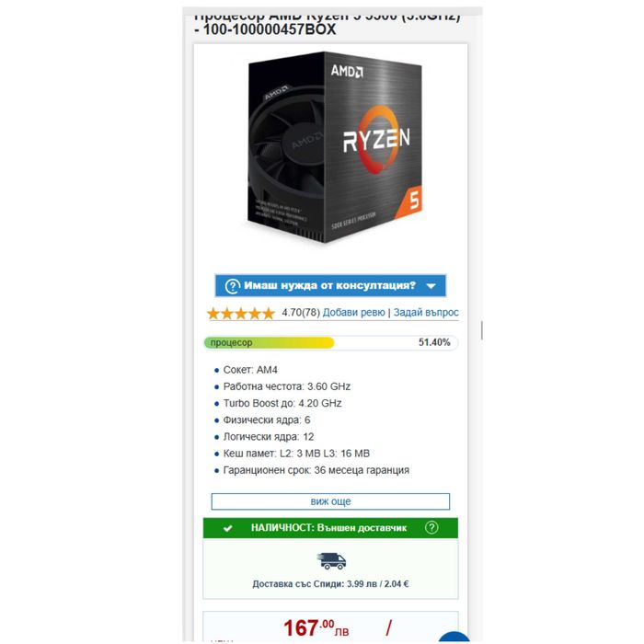This screenshot has width=644, height=644.
Task: Expand specs with 'виж още' button
Action: [x=330, y=501]
